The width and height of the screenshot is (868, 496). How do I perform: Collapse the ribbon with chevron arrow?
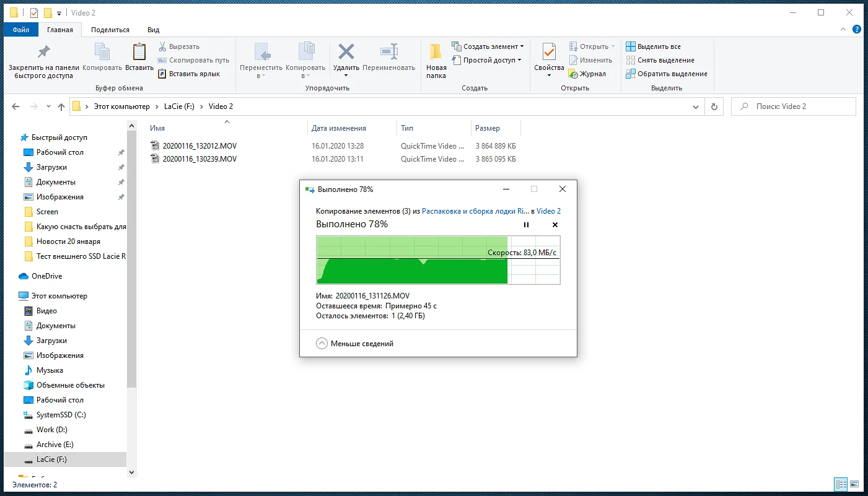843,30
